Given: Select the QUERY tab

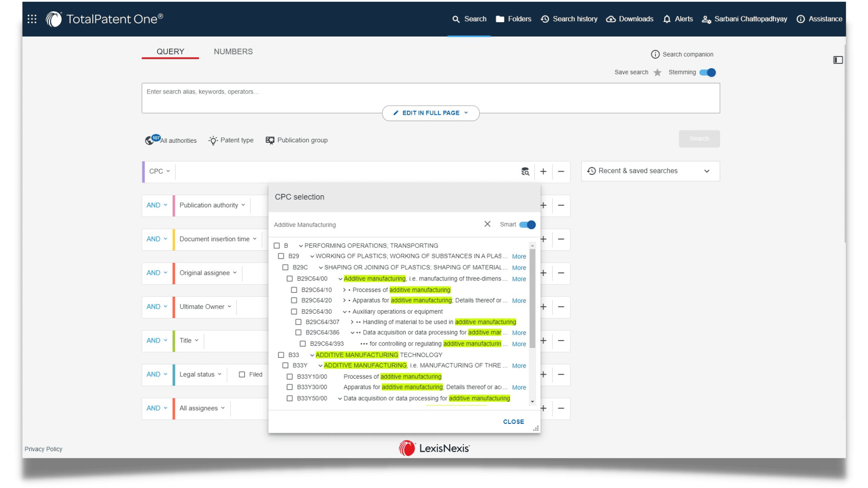Looking at the screenshot, I should point(170,52).
